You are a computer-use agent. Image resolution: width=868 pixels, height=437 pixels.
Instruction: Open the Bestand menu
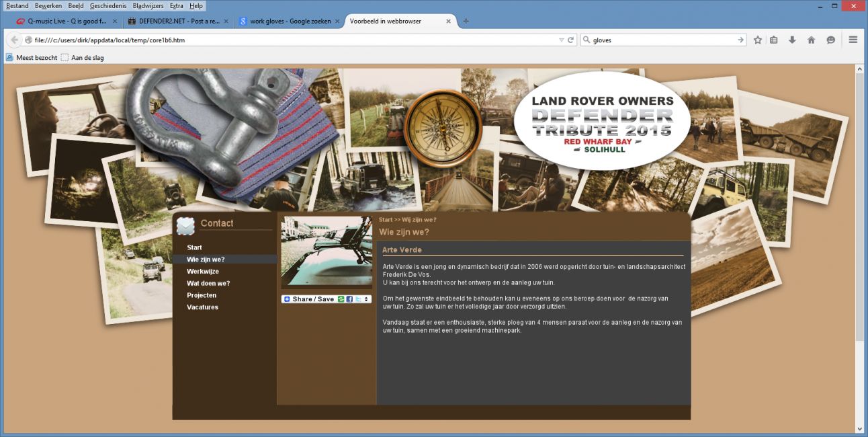point(17,5)
